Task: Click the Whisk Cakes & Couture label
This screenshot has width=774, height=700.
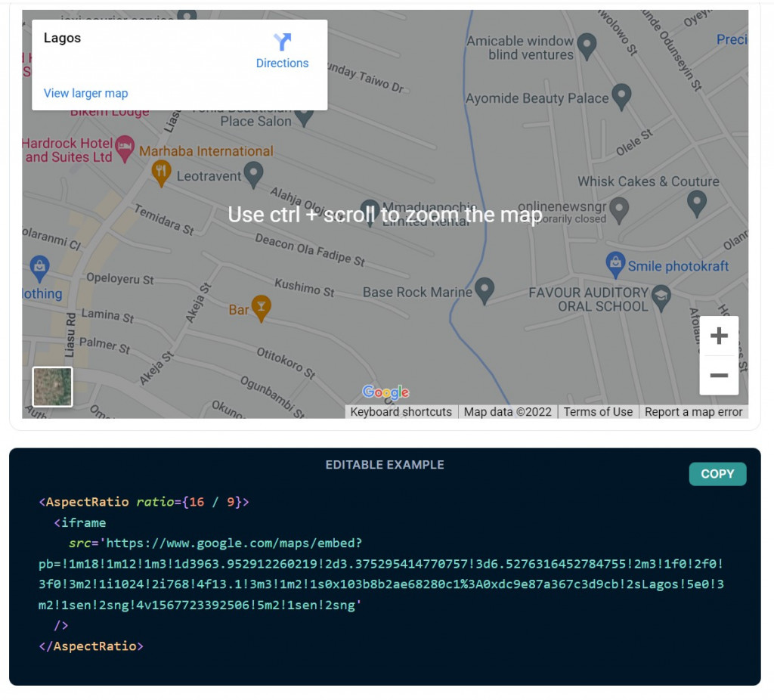Action: tap(648, 181)
